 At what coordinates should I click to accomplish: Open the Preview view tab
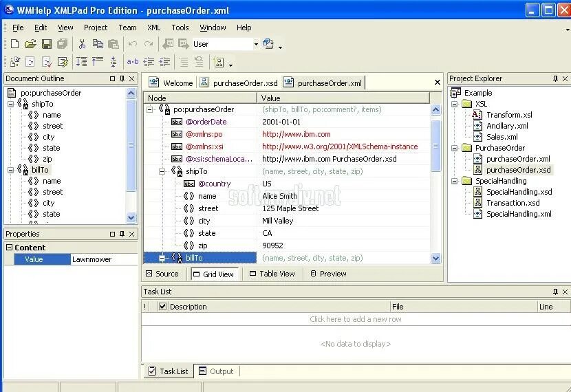pyautogui.click(x=328, y=274)
